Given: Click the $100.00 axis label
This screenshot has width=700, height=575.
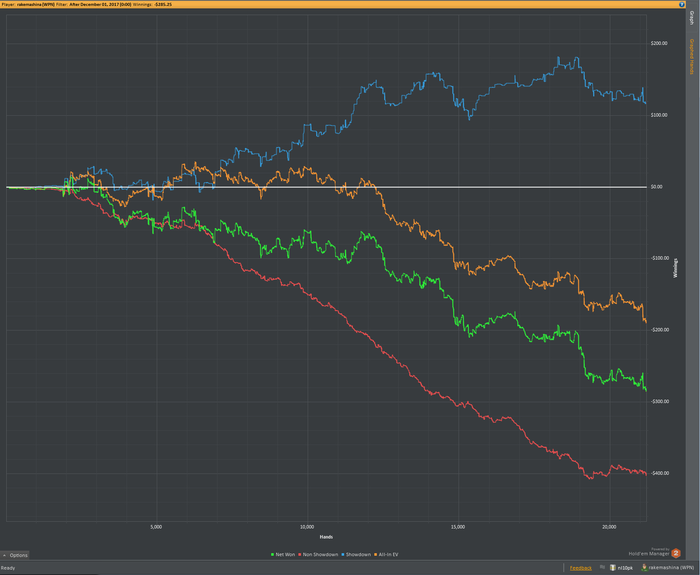Looking at the screenshot, I should 659,115.
